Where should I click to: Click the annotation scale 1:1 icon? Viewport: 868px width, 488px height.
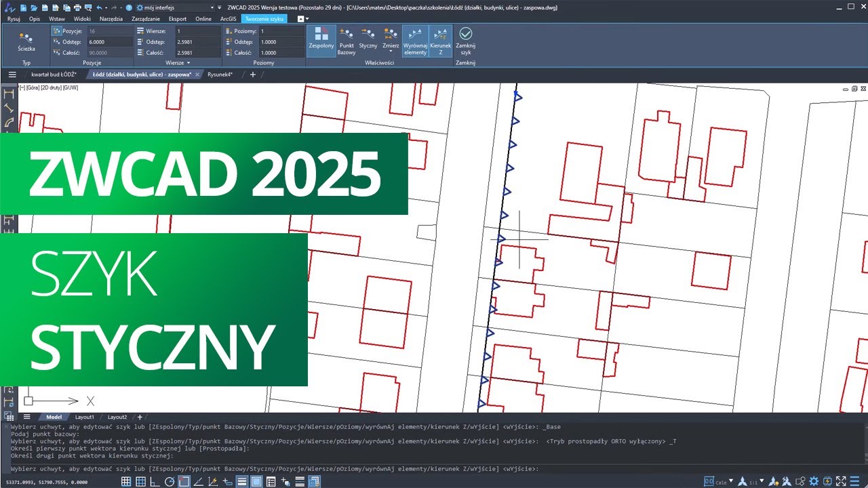744,481
